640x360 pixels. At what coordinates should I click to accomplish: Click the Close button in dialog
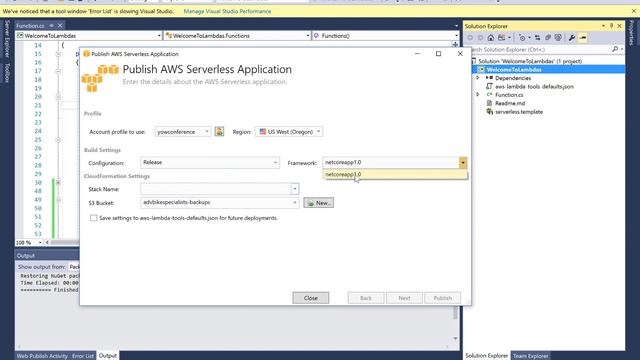coord(311,298)
